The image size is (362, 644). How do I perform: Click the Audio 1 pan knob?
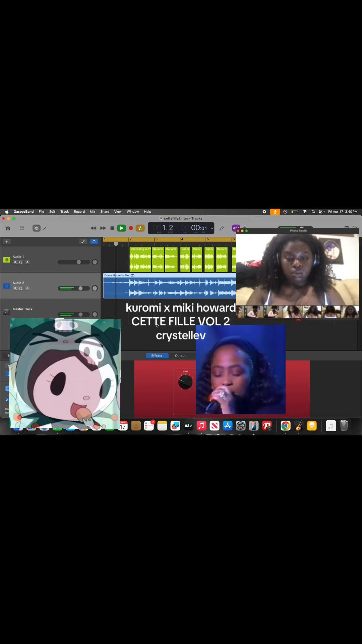tap(95, 262)
